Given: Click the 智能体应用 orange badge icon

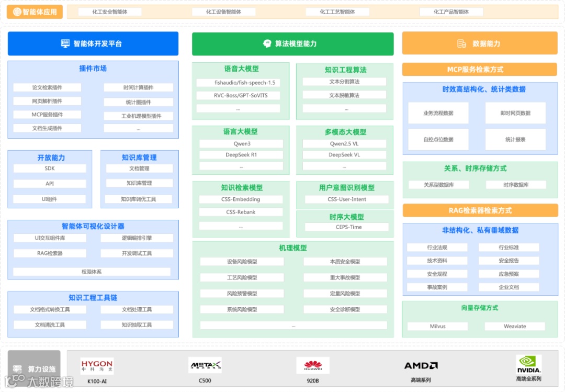Looking at the screenshot, I should [x=17, y=12].
